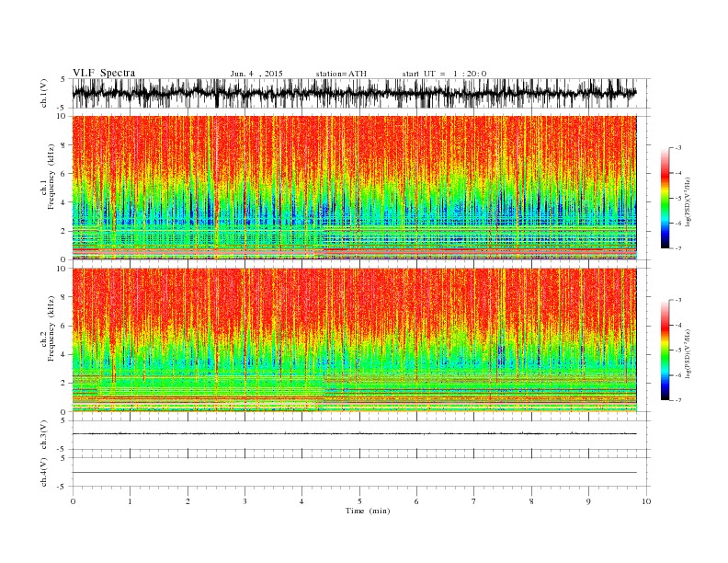Click the time axis tick label "9"
This screenshot has height=563, width=728.
(x=588, y=501)
